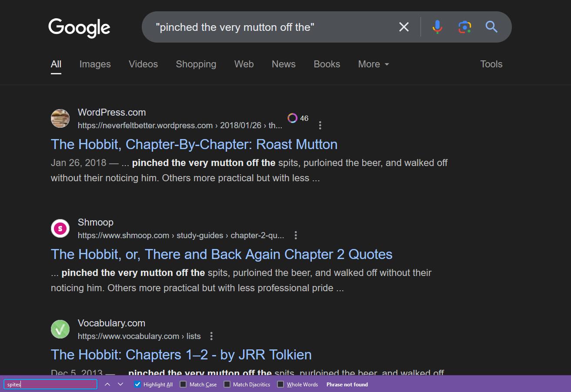The image size is (571, 392).
Task: Switch to the Videos tab
Action: [143, 64]
